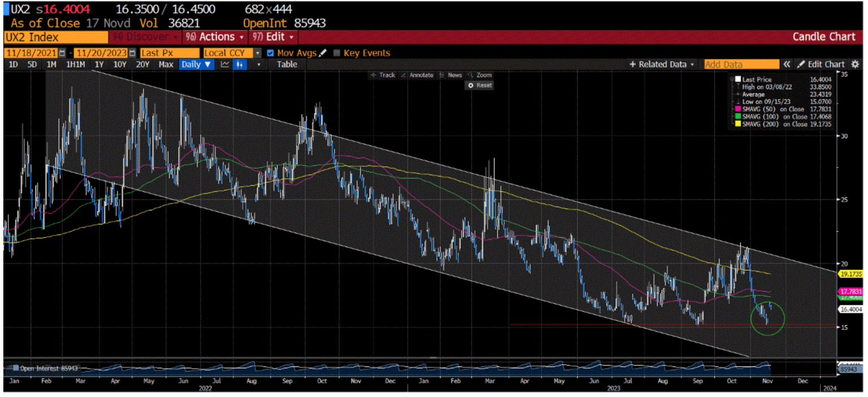The width and height of the screenshot is (868, 397).
Task: Open the Daily frequency dropdown
Action: click(x=196, y=64)
